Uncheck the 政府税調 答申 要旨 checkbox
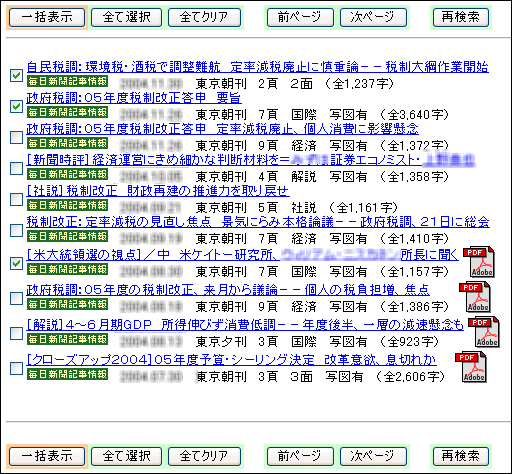 (16, 106)
